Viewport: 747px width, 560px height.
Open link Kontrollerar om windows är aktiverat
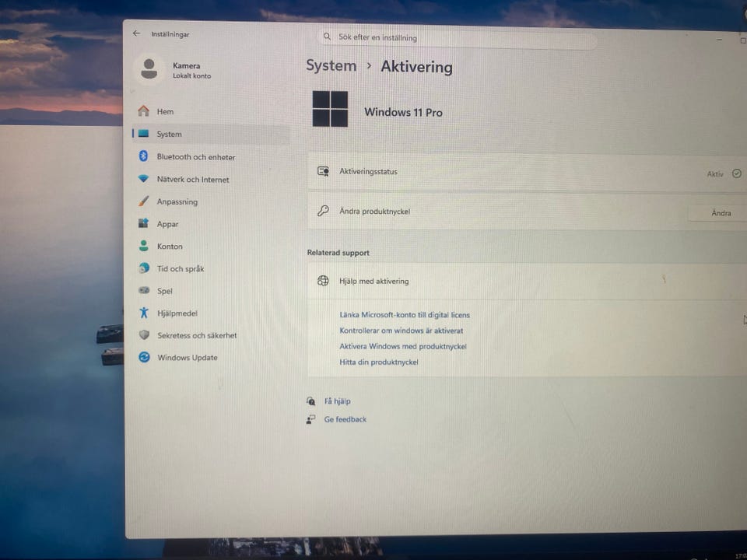402,331
